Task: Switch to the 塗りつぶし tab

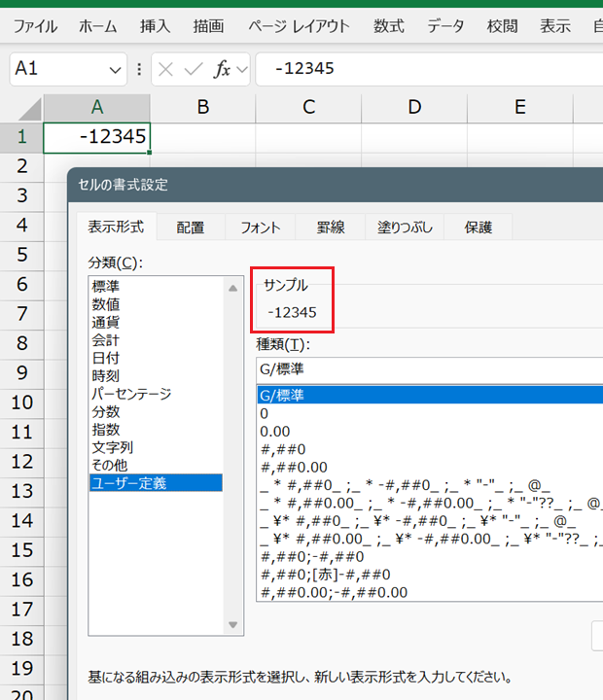Action: tap(405, 227)
